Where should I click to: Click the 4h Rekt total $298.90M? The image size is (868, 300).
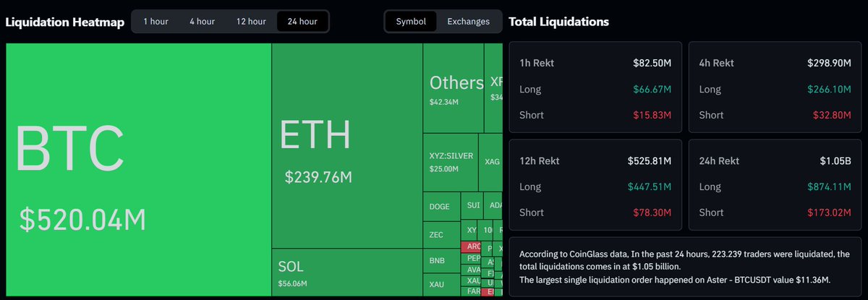tap(830, 64)
